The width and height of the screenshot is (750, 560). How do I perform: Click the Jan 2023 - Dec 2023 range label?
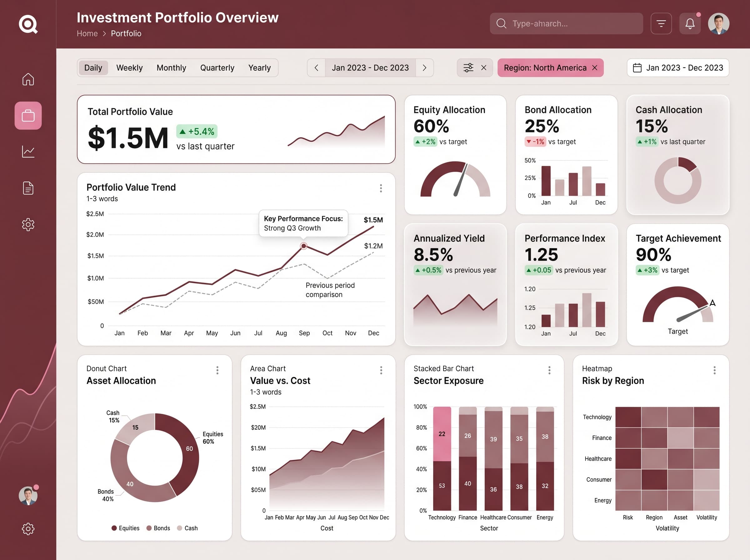[x=370, y=68]
